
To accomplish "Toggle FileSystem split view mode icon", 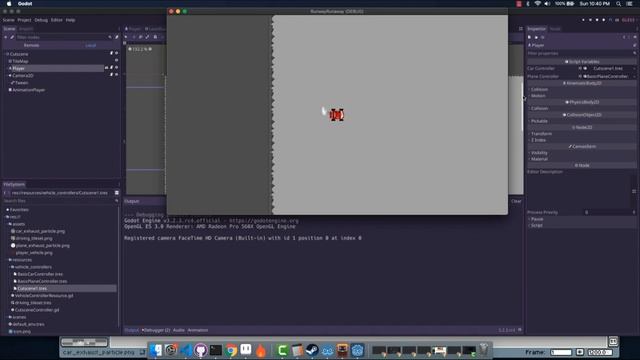I will [x=117, y=193].
